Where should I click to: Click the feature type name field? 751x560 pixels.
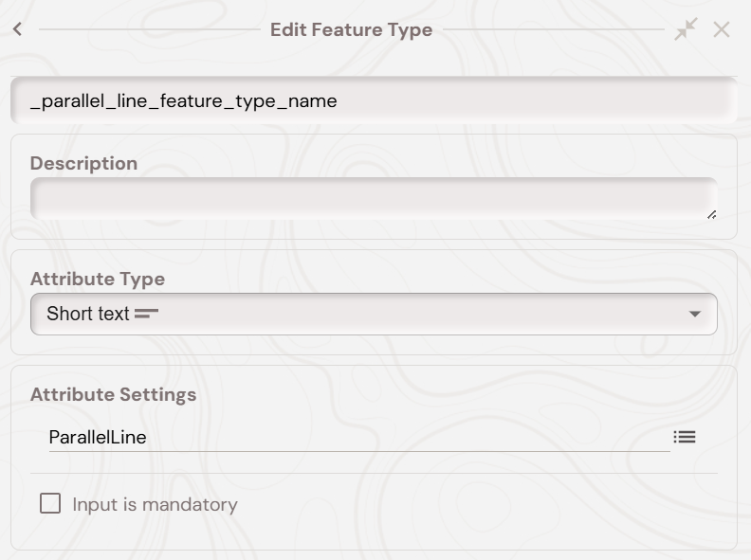click(374, 100)
